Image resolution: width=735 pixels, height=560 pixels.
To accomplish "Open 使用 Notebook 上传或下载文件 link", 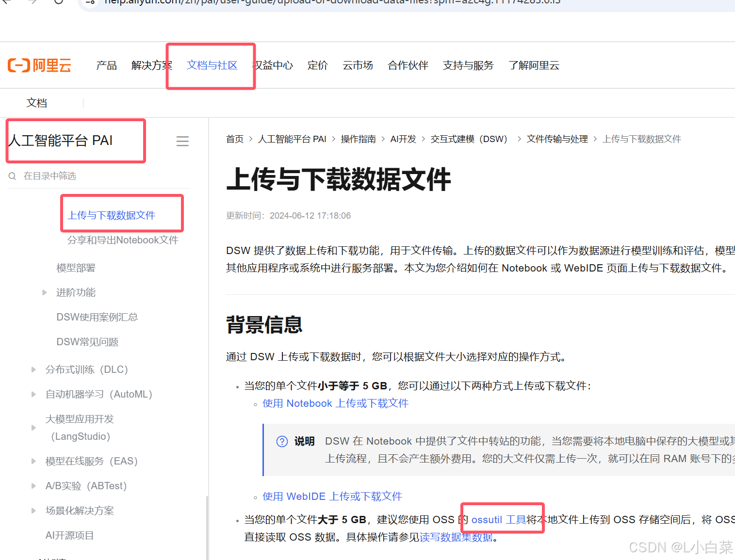I will [x=335, y=403].
